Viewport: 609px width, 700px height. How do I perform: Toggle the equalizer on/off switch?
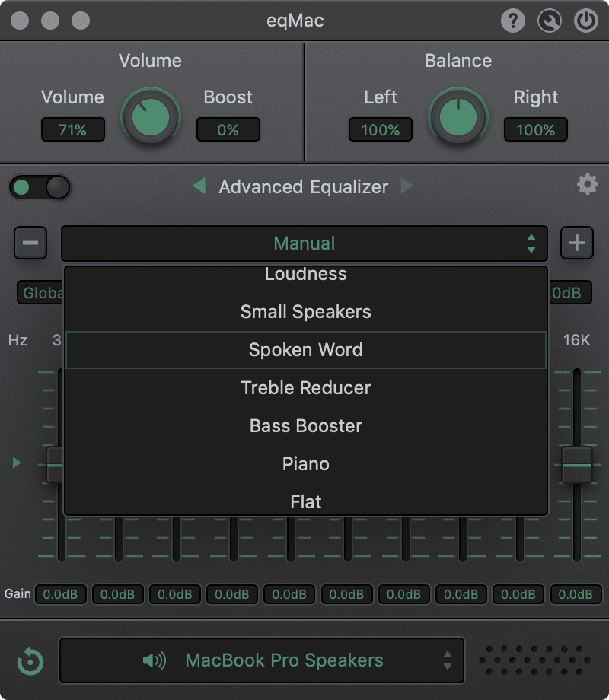[x=40, y=187]
